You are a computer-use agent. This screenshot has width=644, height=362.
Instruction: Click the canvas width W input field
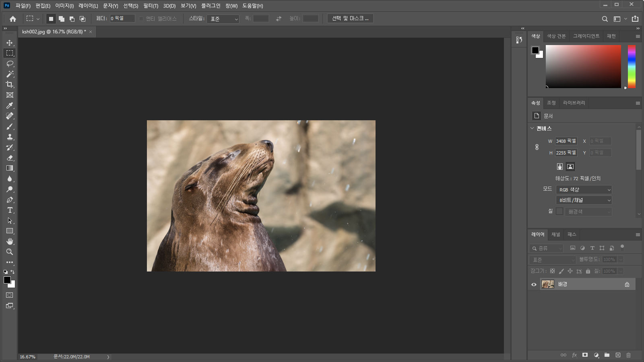(x=566, y=141)
